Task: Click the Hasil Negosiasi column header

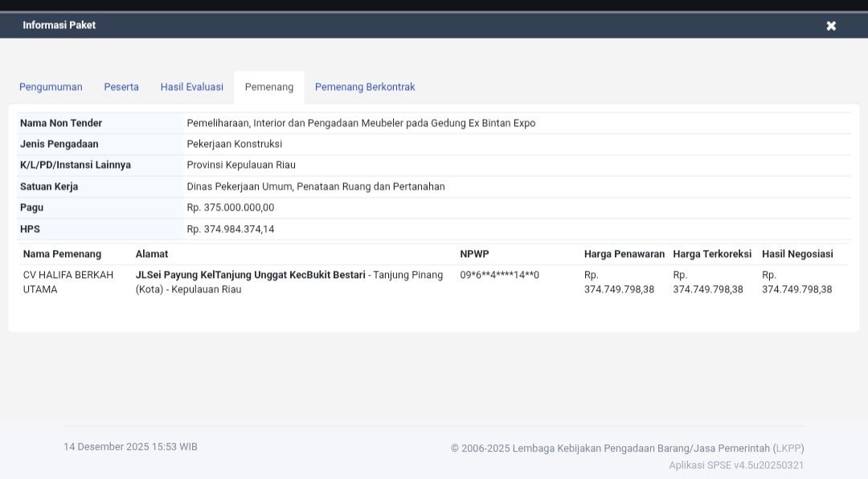Action: coord(797,254)
